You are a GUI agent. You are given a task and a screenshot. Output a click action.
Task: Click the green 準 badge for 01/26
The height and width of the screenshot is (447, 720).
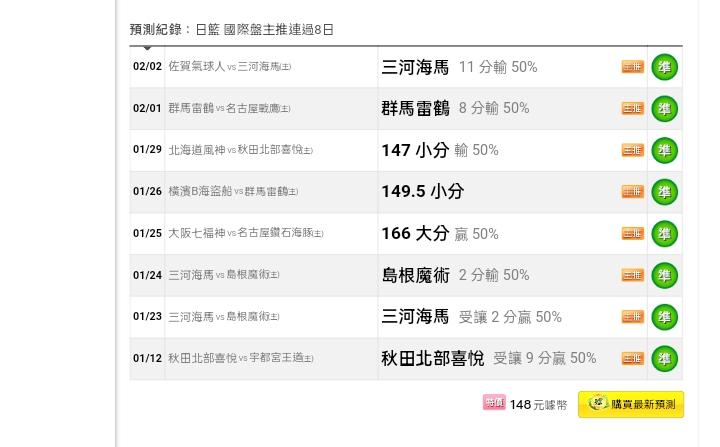[x=664, y=192]
